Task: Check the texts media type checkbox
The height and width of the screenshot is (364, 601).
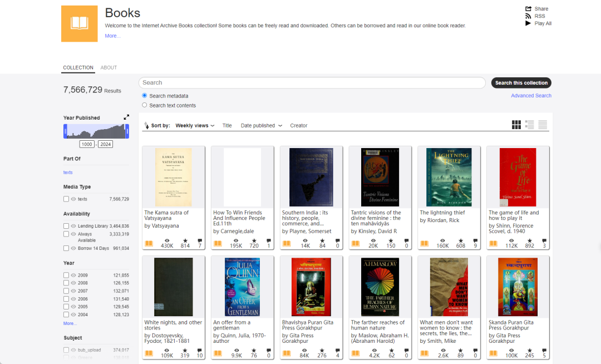Action: coord(66,199)
